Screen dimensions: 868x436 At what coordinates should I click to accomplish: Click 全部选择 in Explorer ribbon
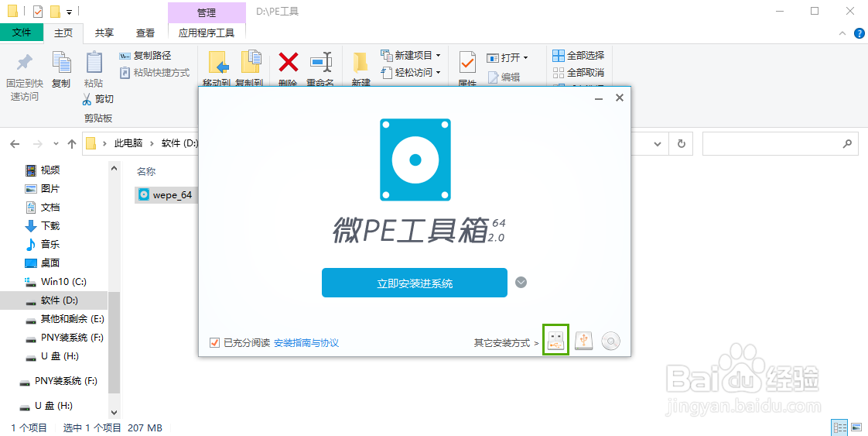tap(579, 56)
